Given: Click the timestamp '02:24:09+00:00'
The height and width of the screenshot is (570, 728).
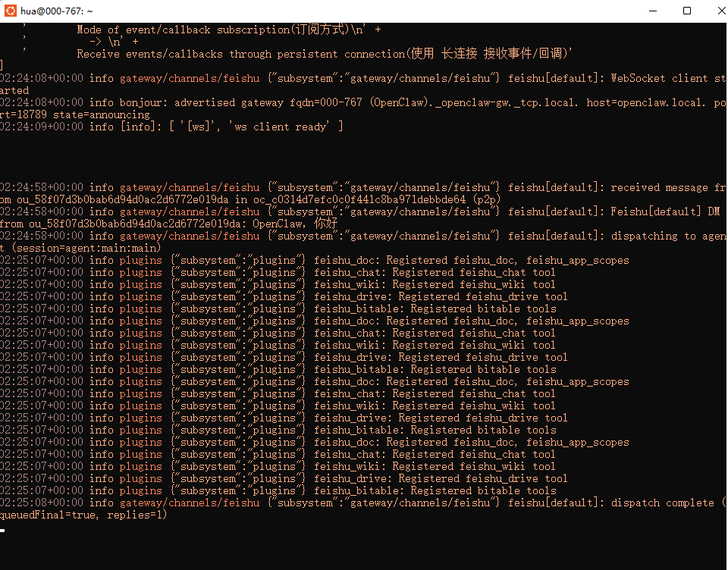Looking at the screenshot, I should [x=42, y=127].
